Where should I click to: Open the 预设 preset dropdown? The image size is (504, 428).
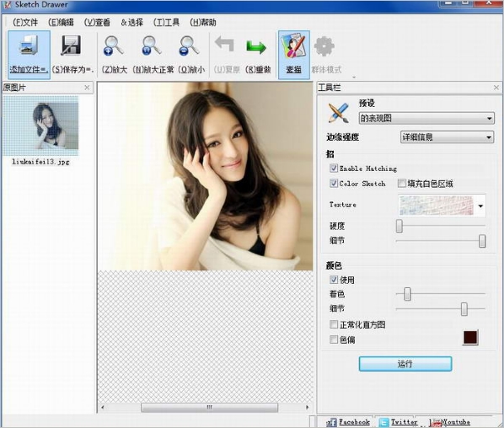pos(426,118)
